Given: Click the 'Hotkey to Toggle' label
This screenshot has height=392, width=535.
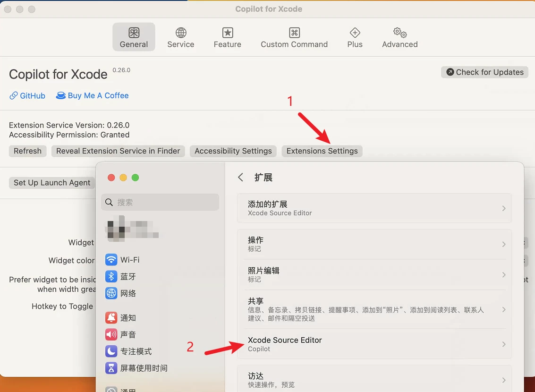Looking at the screenshot, I should (62, 307).
